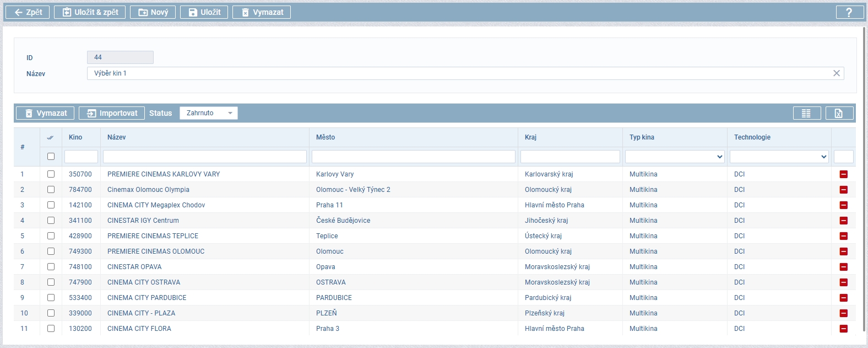
Task: Expand the Typ kina filter dropdown
Action: [674, 157]
